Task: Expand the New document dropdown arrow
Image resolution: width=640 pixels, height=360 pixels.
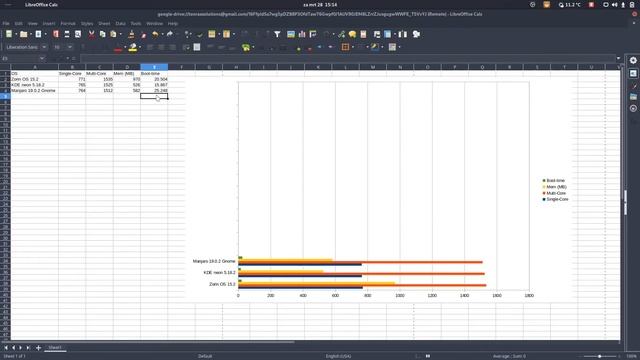Action: tap(16, 34)
